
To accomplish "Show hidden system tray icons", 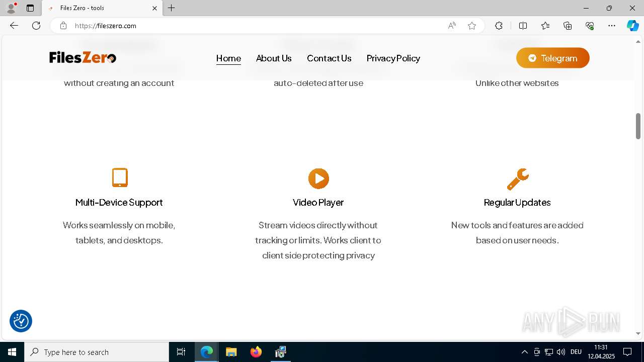I will (524, 352).
